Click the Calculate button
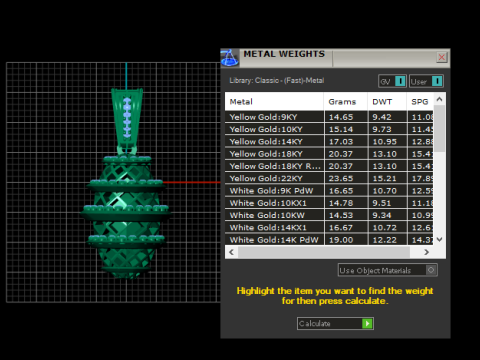The width and height of the screenshot is (480, 360). pyautogui.click(x=335, y=323)
